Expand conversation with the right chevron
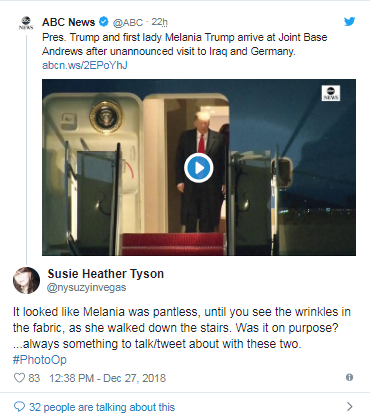The height and width of the screenshot is (418, 370). (x=349, y=406)
